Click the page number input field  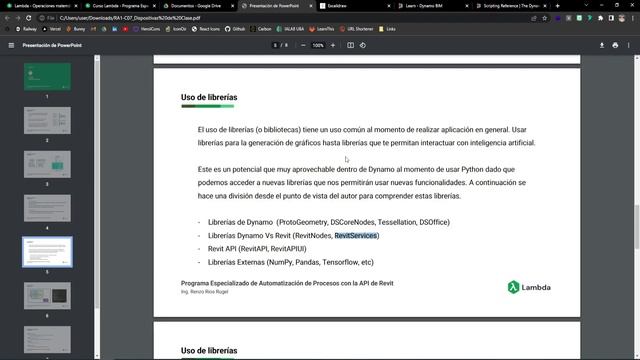click(276, 45)
